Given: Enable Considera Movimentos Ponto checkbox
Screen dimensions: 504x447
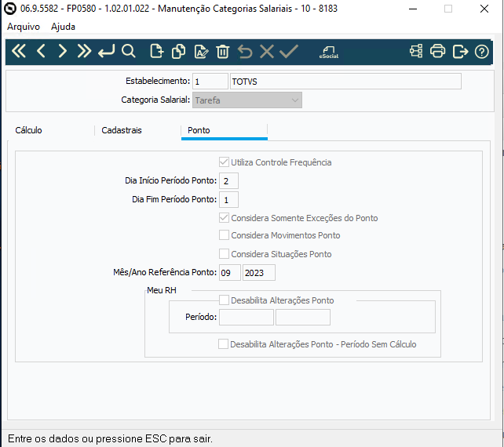Looking at the screenshot, I should tap(224, 235).
